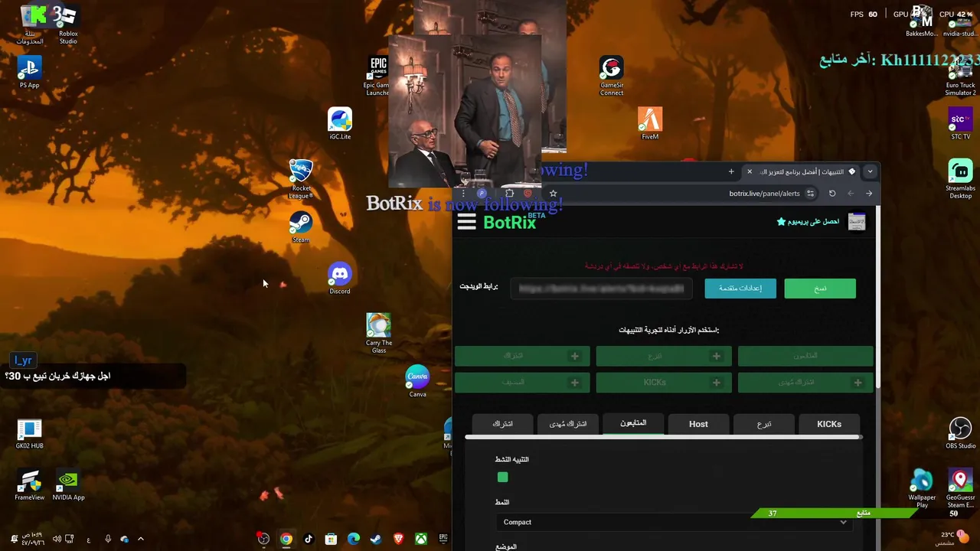Launch the NVIDIA App desktop icon
Image resolution: width=980 pixels, height=551 pixels.
68,484
